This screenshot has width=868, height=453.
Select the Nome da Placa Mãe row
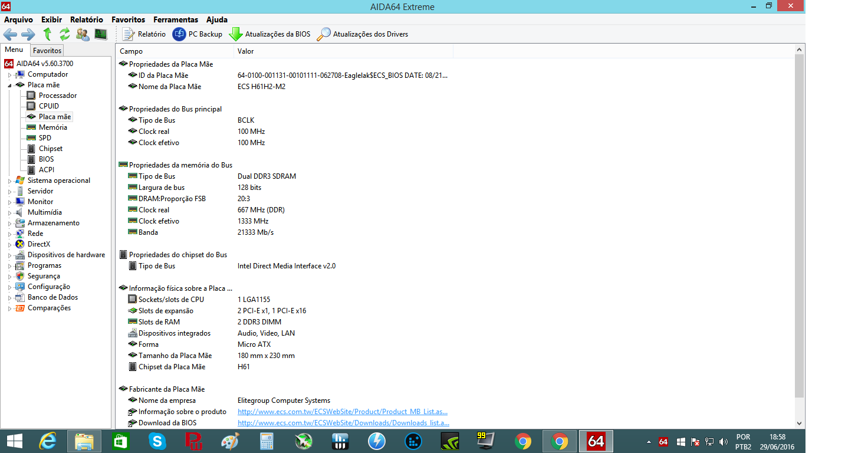[x=455, y=87]
